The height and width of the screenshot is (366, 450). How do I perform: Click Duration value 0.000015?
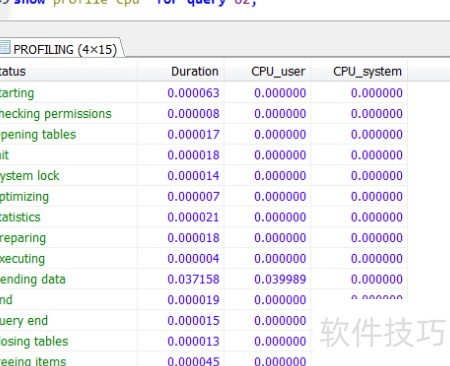(x=193, y=320)
